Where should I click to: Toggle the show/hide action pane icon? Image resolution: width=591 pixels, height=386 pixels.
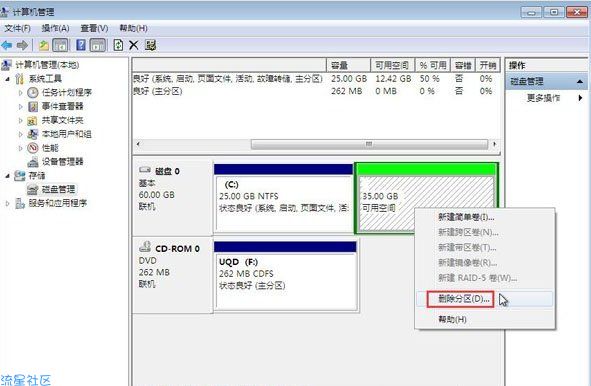tap(98, 46)
